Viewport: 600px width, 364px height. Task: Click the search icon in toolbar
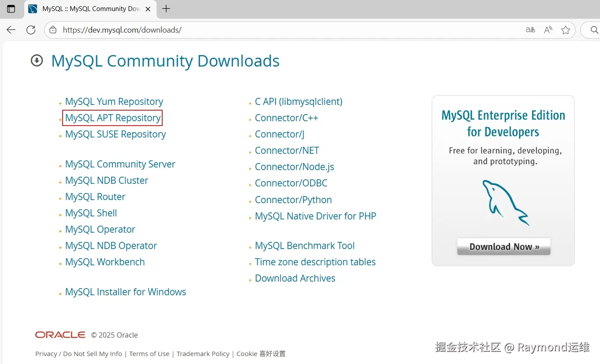pos(594,30)
